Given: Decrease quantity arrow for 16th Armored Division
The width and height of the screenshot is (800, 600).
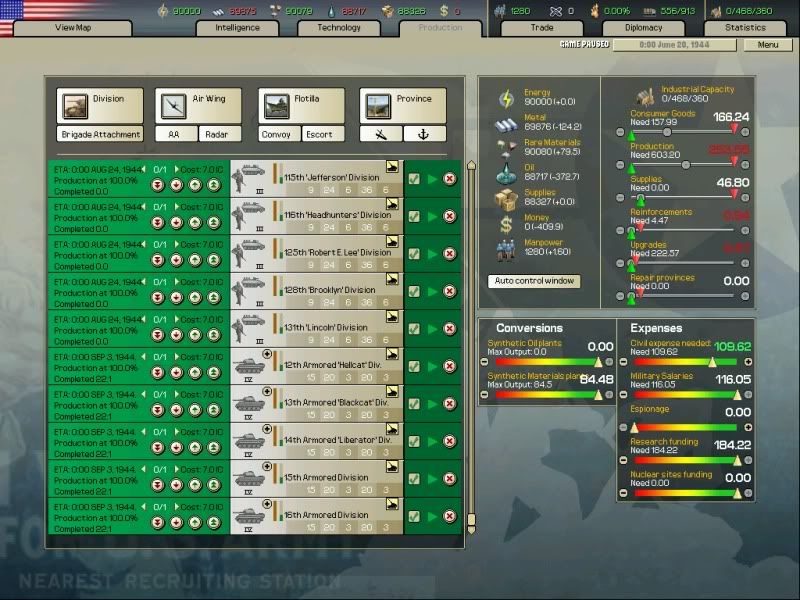Looking at the screenshot, I should pyautogui.click(x=144, y=508).
